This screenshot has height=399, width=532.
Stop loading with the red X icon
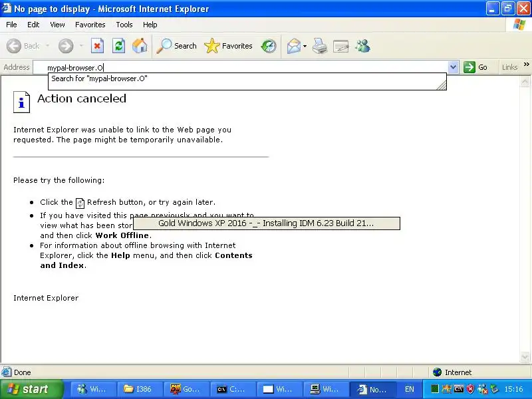[x=97, y=46]
